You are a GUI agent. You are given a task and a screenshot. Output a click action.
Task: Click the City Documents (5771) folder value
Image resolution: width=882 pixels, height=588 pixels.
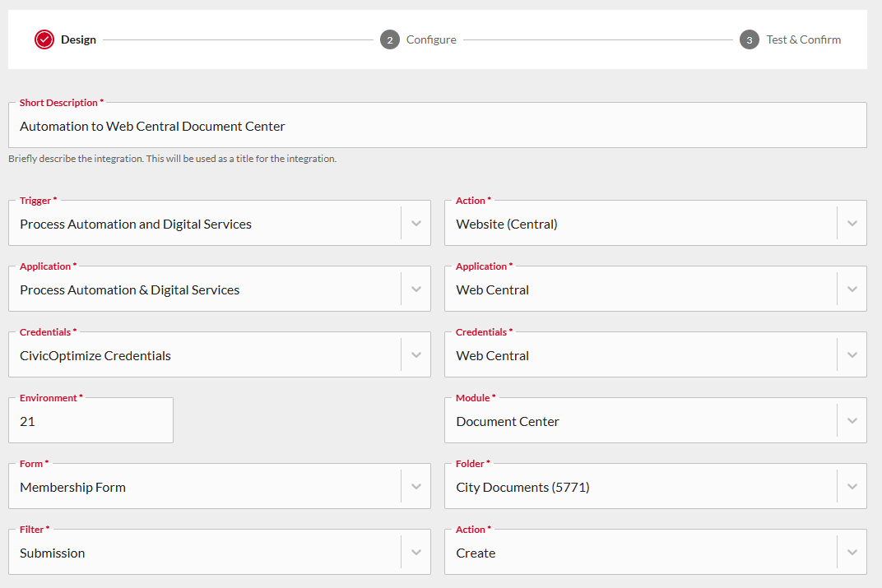tap(522, 488)
